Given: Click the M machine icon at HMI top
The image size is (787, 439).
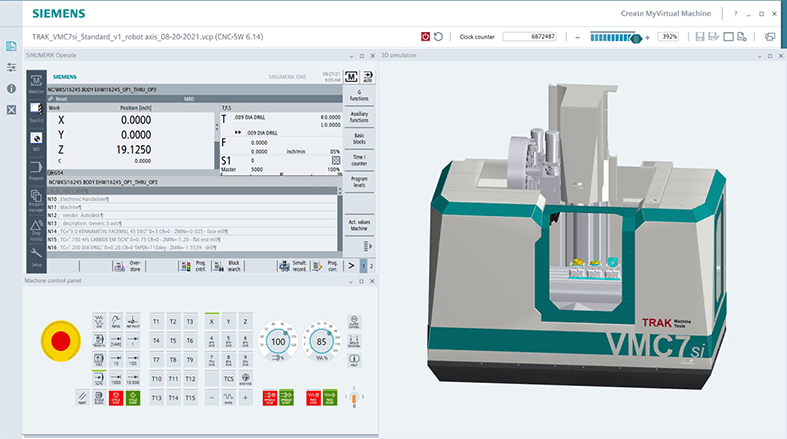Looking at the screenshot, I should coord(351,76).
